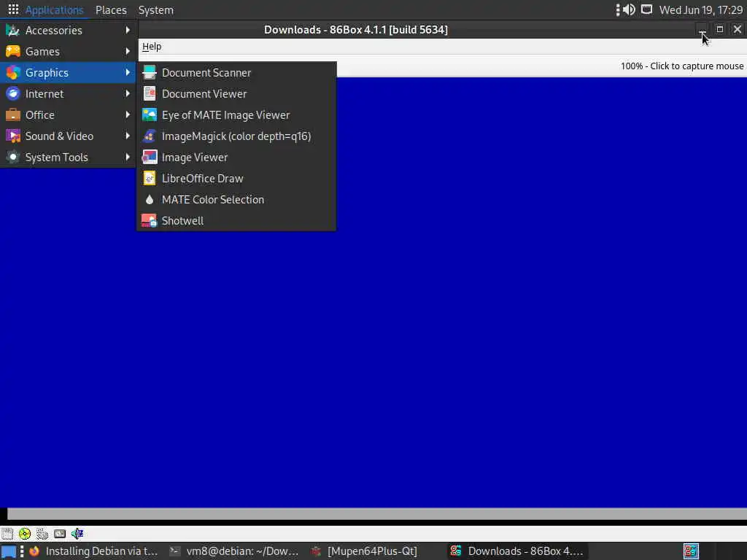The image size is (747, 560).
Task: Launch Shotwell from Graphics menu
Action: (x=237, y=220)
